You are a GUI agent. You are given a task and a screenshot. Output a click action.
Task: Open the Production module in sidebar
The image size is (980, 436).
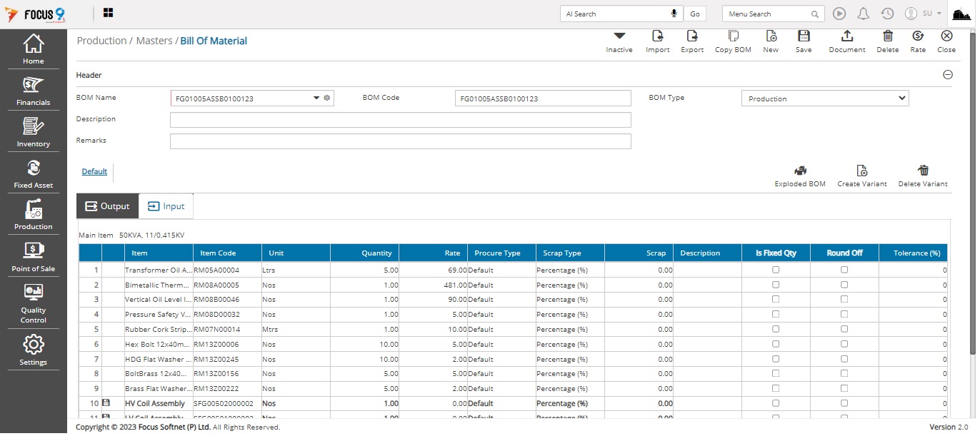34,216
